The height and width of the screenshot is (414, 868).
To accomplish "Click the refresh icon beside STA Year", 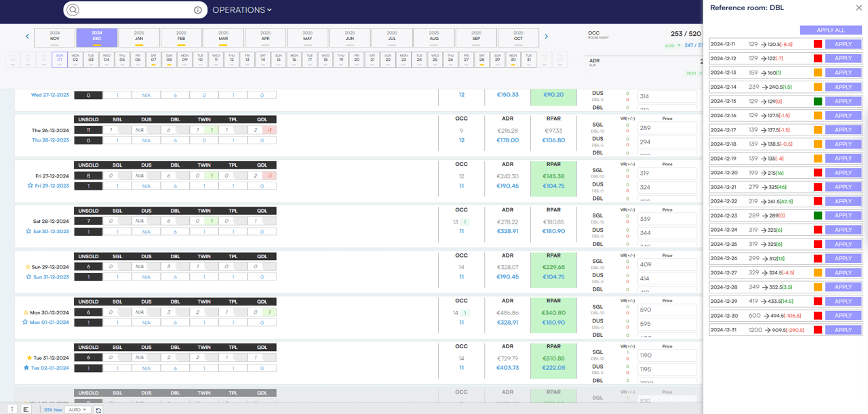I will pyautogui.click(x=98, y=410).
